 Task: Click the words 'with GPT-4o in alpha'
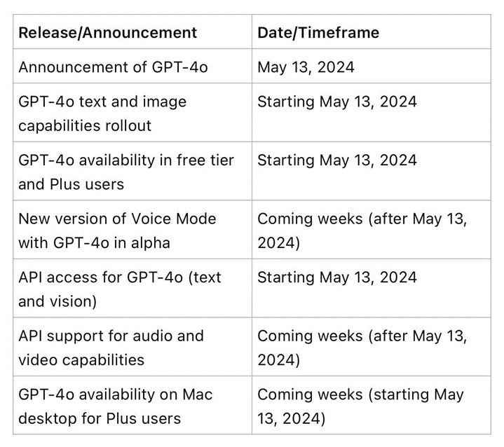94,243
